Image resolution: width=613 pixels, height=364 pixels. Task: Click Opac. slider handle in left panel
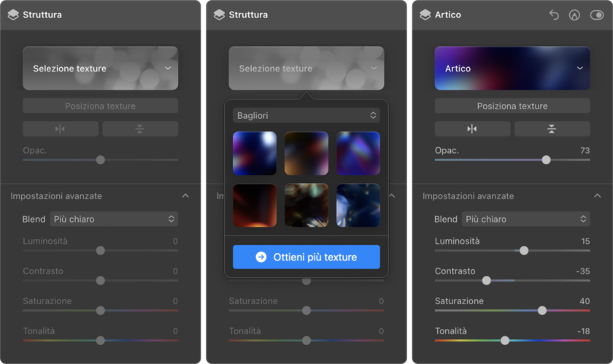tap(101, 160)
